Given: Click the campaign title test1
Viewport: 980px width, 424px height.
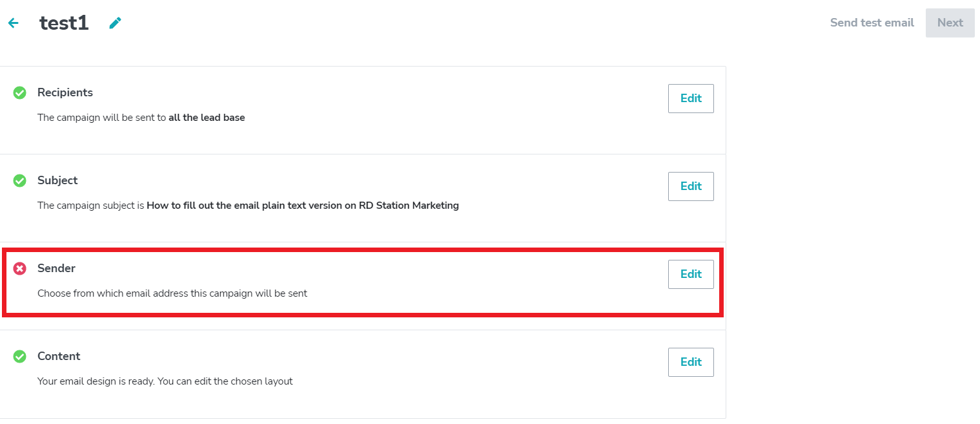Looking at the screenshot, I should tap(64, 23).
